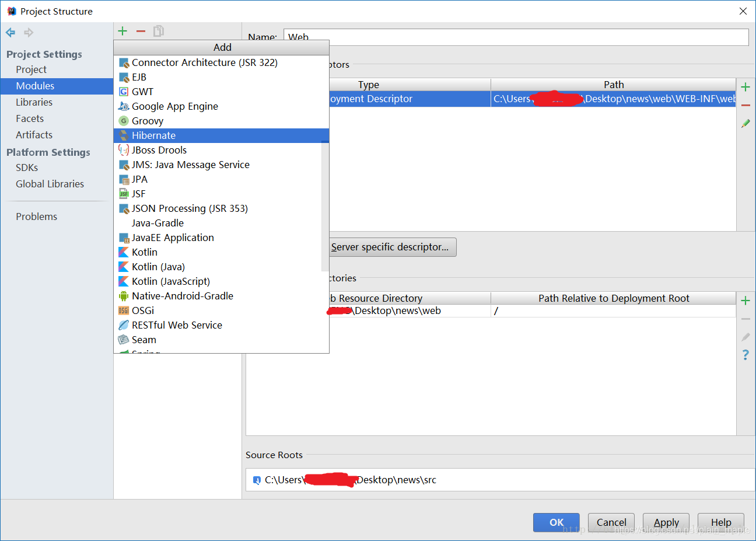This screenshot has width=756, height=541.
Task: Open Global Libraries settings
Action: (x=57, y=184)
